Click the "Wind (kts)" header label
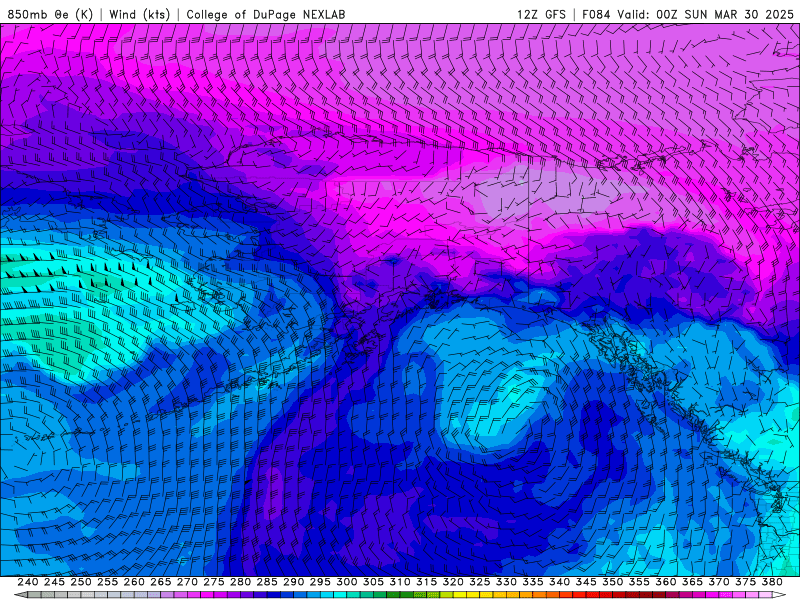The image size is (800, 600). click(x=139, y=14)
